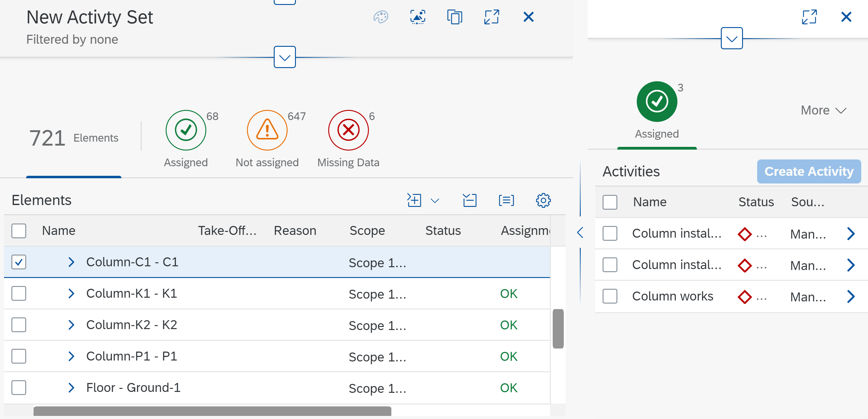Screen dimensions: 868x419
Task: Expand the Floor - Ground-1 tree row
Action: tap(71, 388)
